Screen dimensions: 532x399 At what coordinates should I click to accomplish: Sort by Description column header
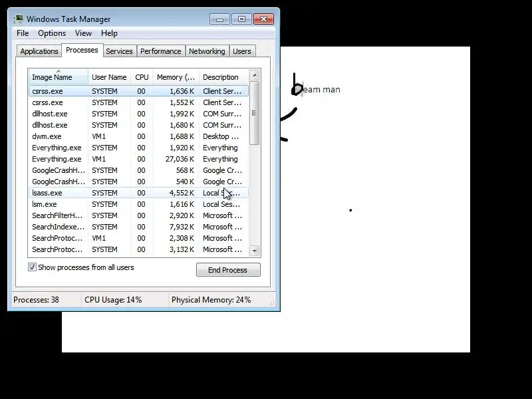coord(224,77)
